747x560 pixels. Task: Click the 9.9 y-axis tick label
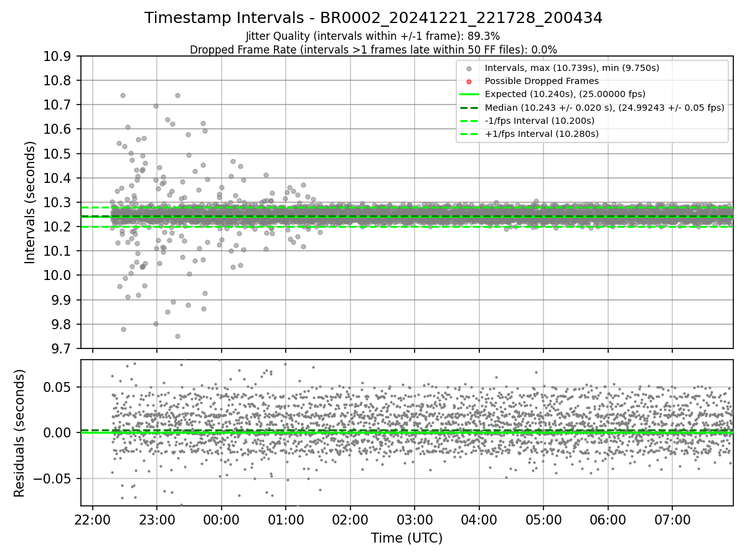pos(62,300)
